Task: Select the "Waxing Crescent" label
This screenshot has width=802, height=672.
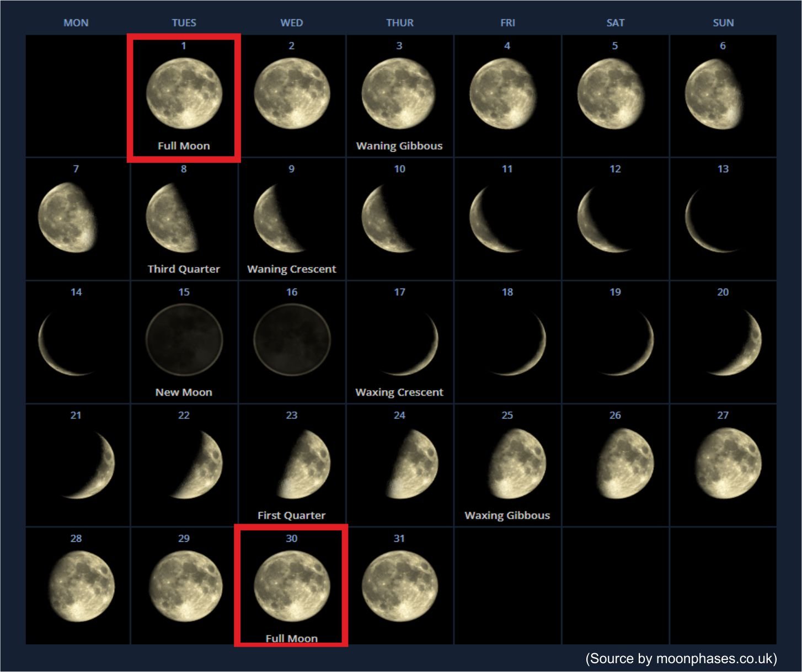Action: (x=399, y=392)
